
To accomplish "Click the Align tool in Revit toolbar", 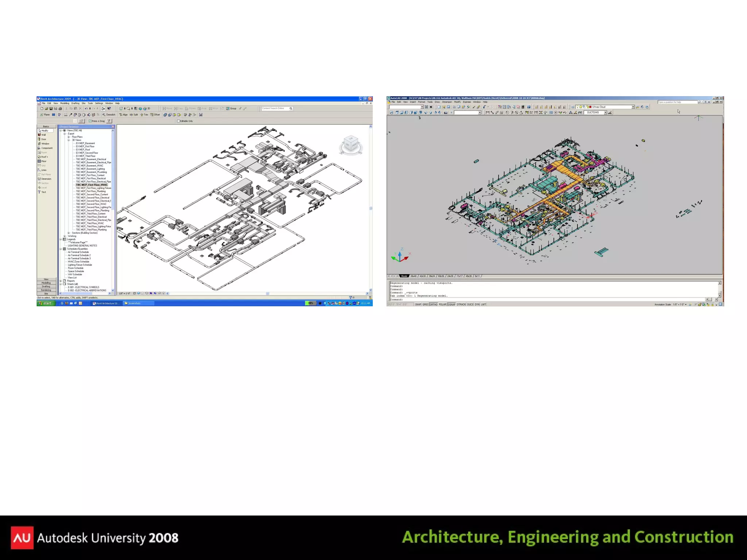I will tap(123, 115).
